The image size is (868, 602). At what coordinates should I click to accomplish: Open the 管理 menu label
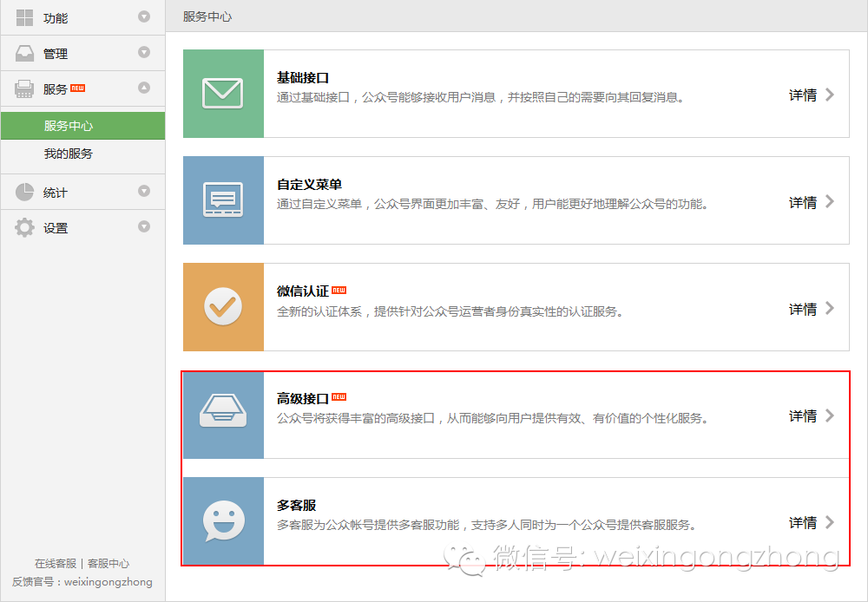tap(56, 54)
